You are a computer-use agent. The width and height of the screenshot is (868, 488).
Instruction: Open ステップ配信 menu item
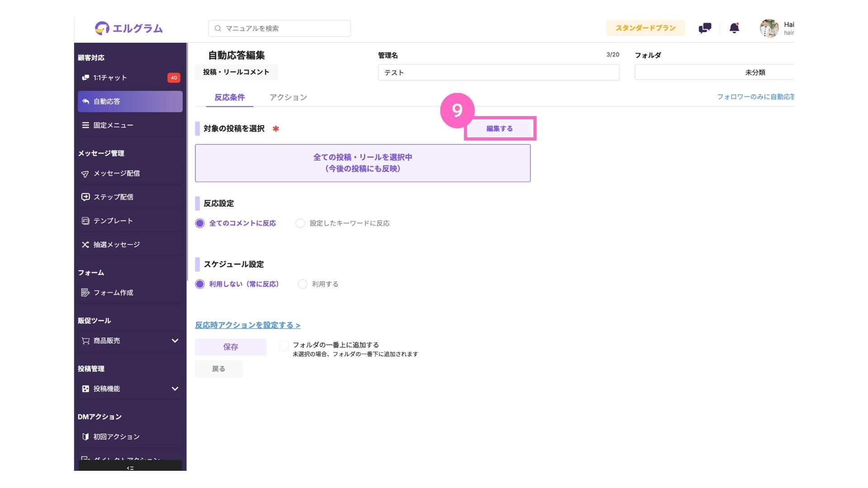[130, 197]
